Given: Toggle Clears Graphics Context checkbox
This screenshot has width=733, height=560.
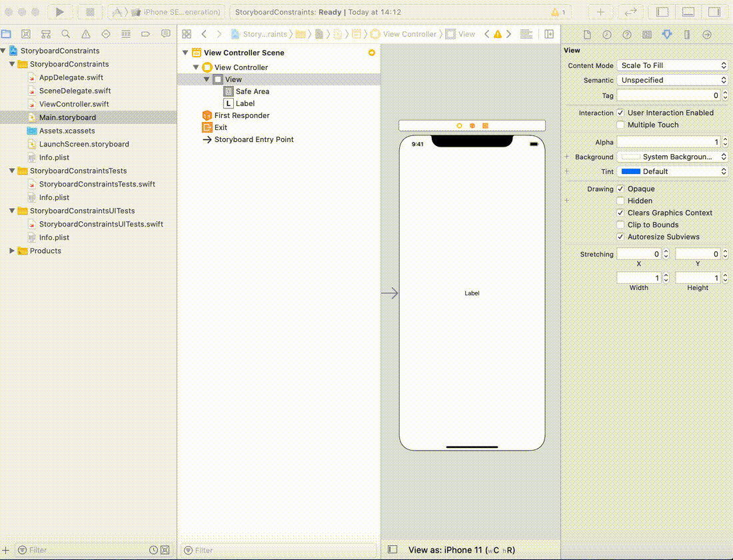Looking at the screenshot, I should 620,213.
